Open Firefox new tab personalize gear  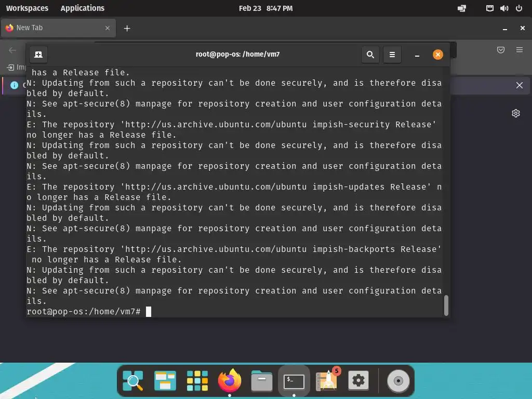[x=516, y=113]
